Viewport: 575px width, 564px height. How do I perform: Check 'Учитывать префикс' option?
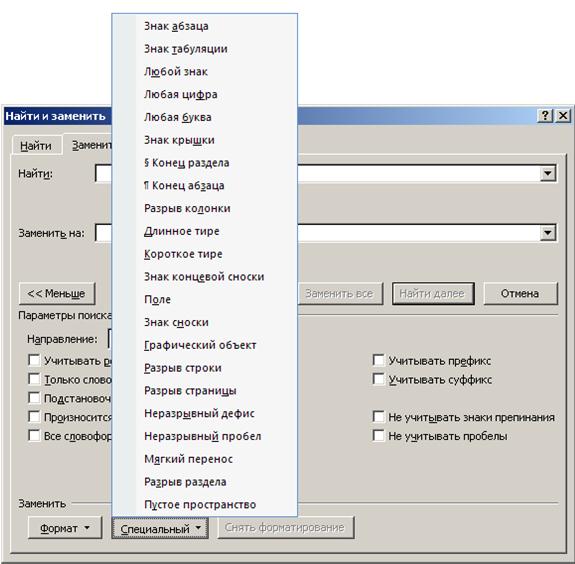pos(378,360)
